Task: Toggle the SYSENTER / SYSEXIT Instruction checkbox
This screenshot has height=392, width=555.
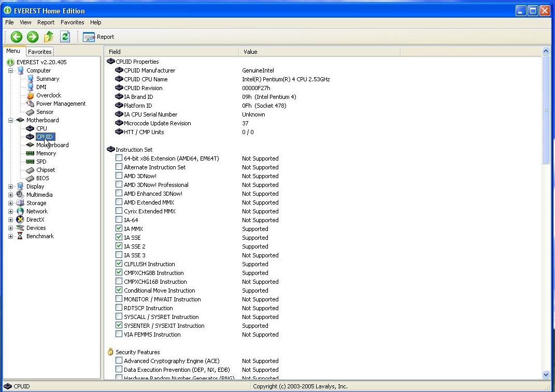Action: [119, 326]
